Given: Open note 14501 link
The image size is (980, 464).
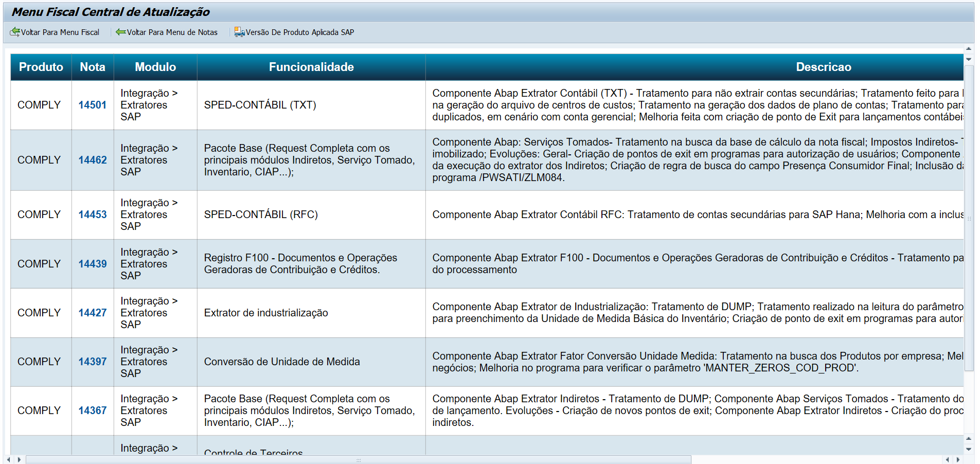Looking at the screenshot, I should [x=93, y=105].
